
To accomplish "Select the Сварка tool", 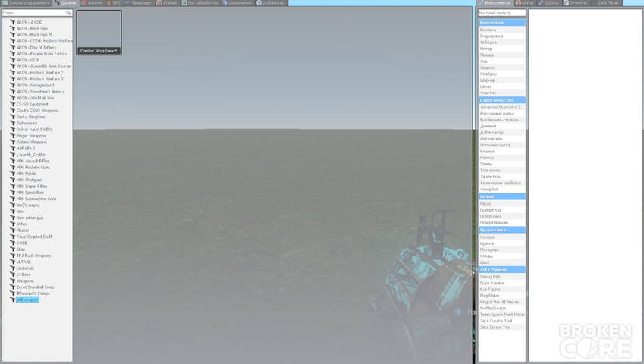I will point(501,67).
